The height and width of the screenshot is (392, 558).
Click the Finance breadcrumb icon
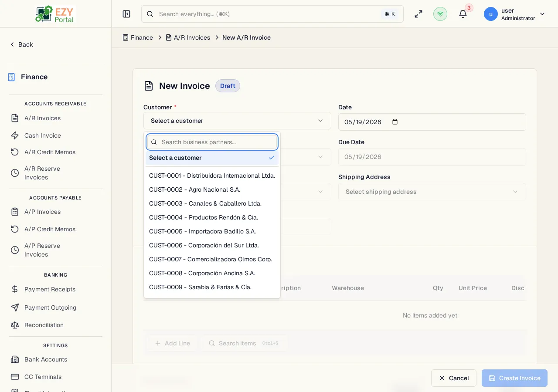[126, 37]
